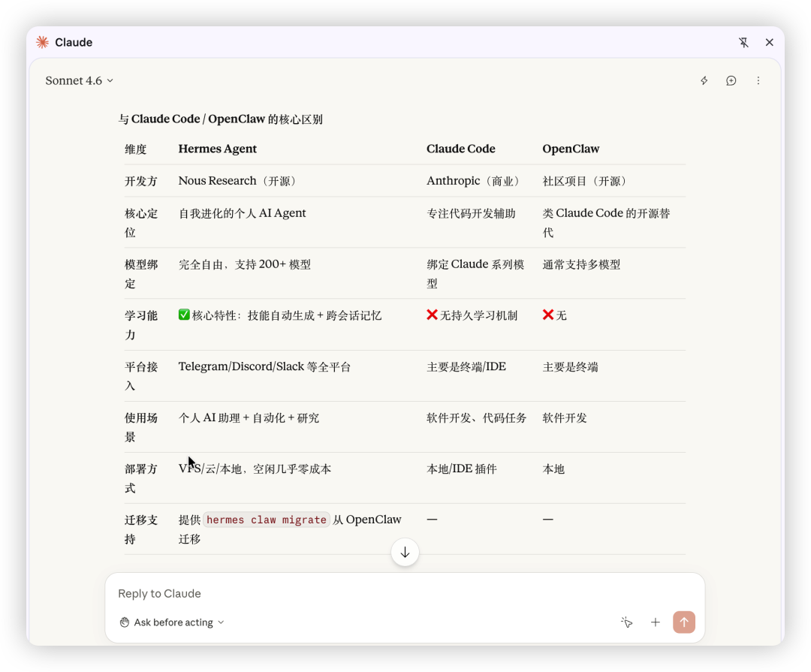Select the lightning bolt actions icon
This screenshot has width=811, height=672.
[x=704, y=80]
